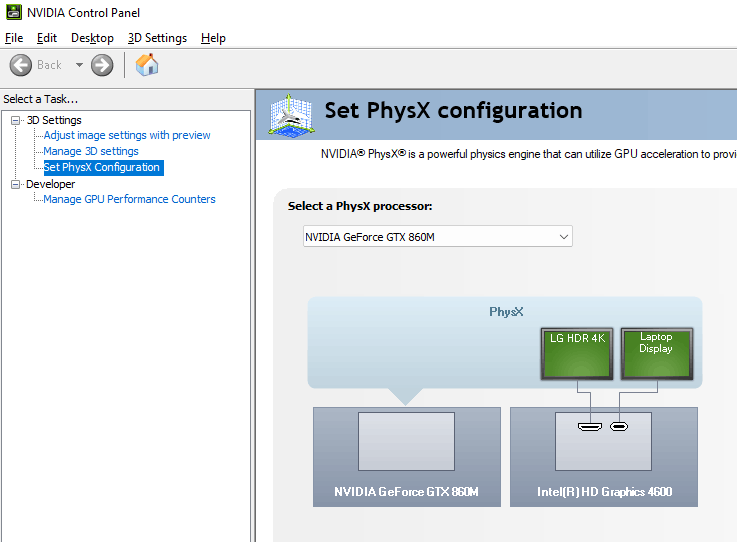Click the PhysX configuration header icon
The height and width of the screenshot is (542, 737).
pos(291,116)
